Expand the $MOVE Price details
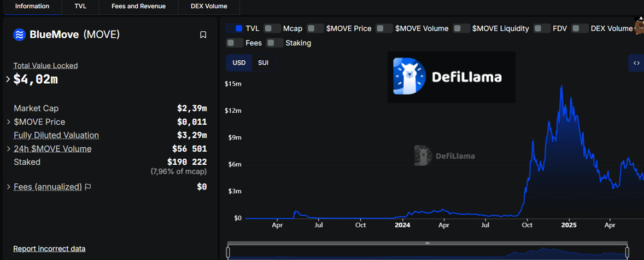The height and width of the screenshot is (260, 644). [x=9, y=122]
